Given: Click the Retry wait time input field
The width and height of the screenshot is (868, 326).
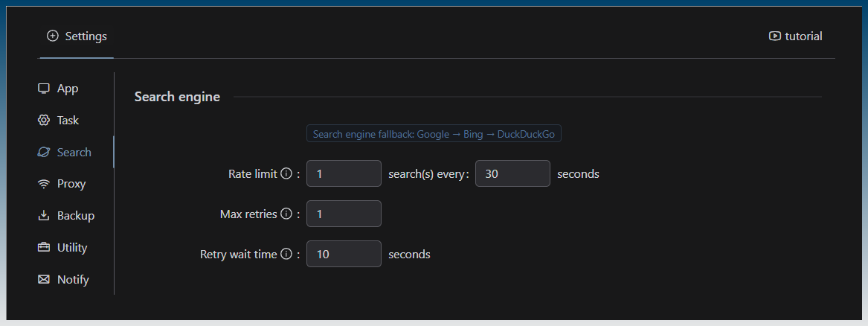Looking at the screenshot, I should [344, 255].
